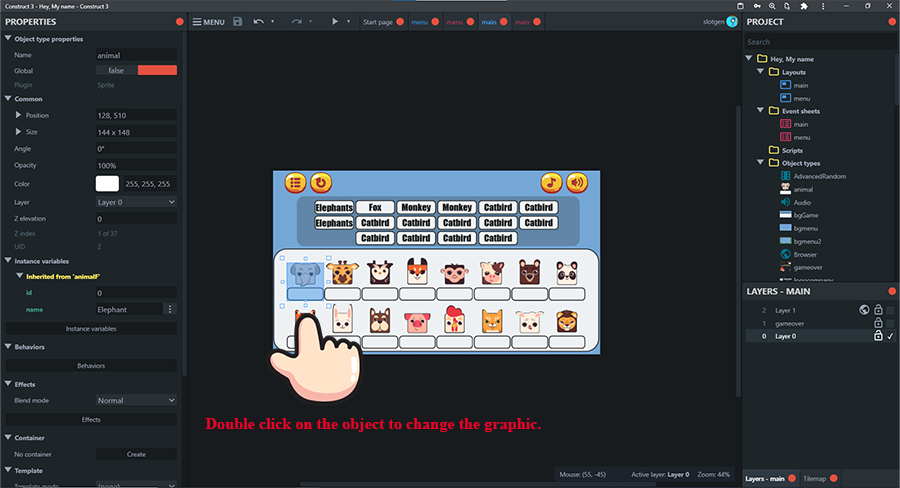Click the three-dot button beside Elephant name
This screenshot has height=488, width=900.
tap(170, 309)
